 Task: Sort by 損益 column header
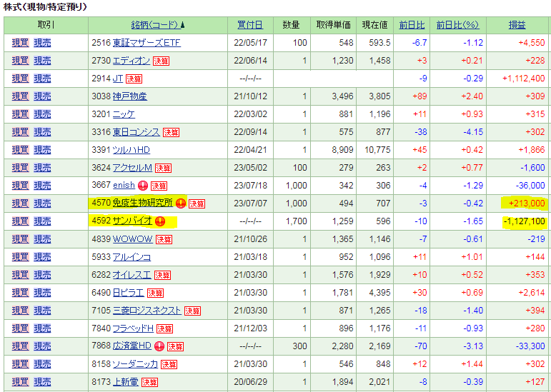(x=517, y=25)
